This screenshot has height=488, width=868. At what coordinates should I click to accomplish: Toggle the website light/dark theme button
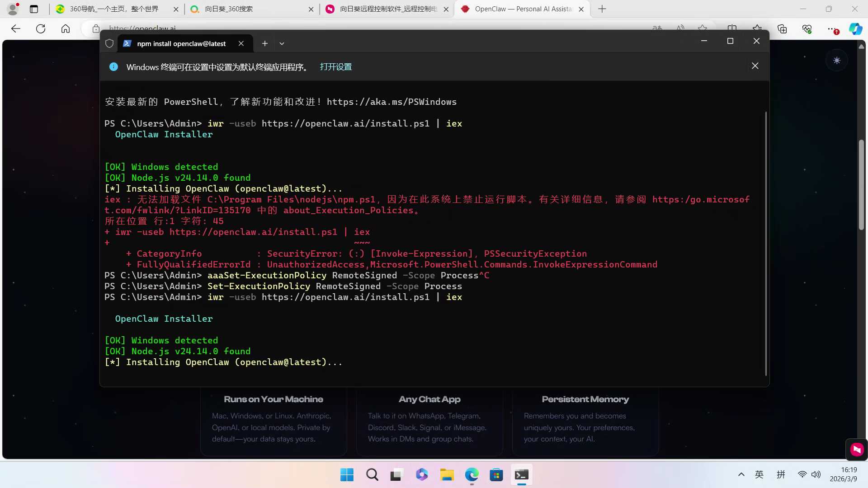pos(837,60)
